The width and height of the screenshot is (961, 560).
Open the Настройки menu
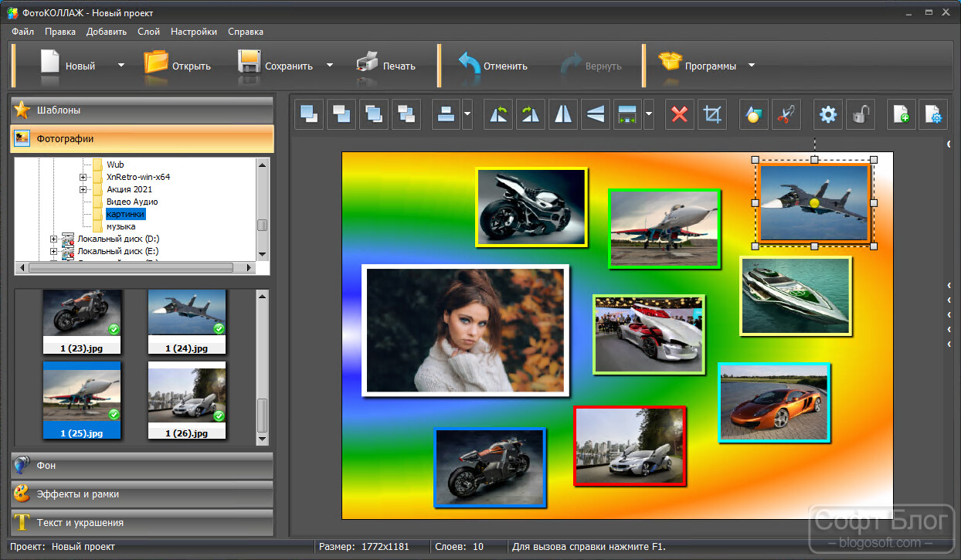[194, 32]
